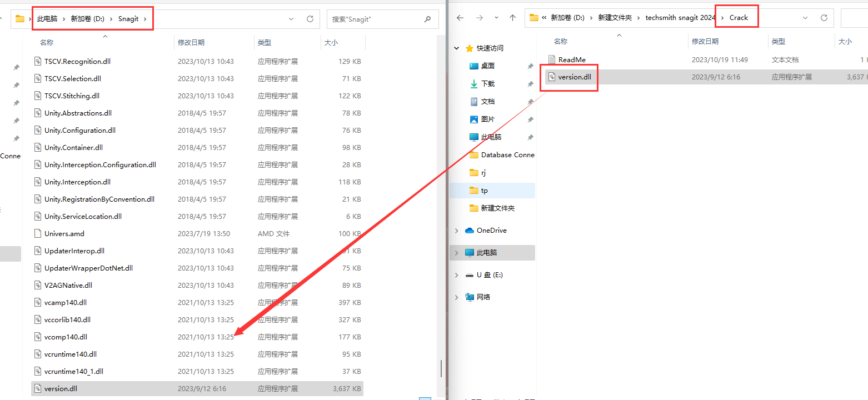Select Unity.RegistrationByConvention.dll file name

coord(99,199)
